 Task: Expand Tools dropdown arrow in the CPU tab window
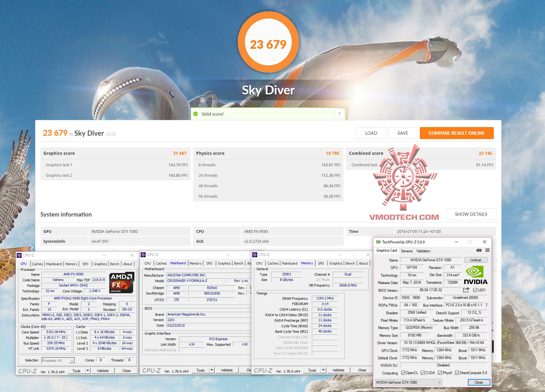[x=88, y=371]
